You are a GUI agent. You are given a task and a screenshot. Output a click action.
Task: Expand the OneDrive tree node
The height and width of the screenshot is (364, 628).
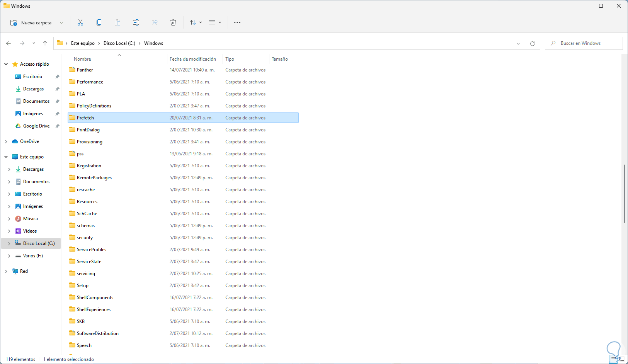pos(6,141)
